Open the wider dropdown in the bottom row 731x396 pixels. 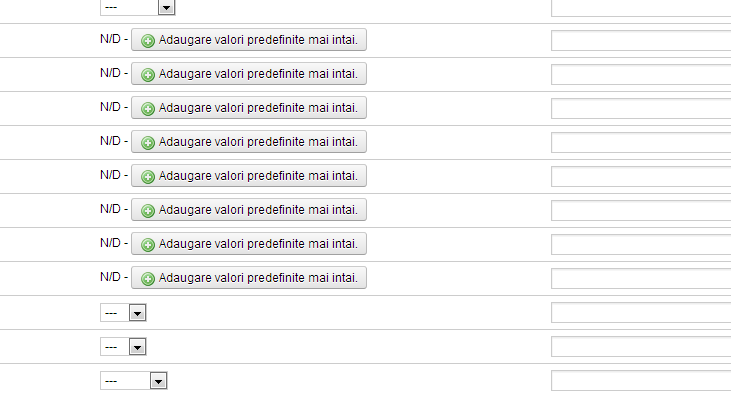pyautogui.click(x=133, y=381)
